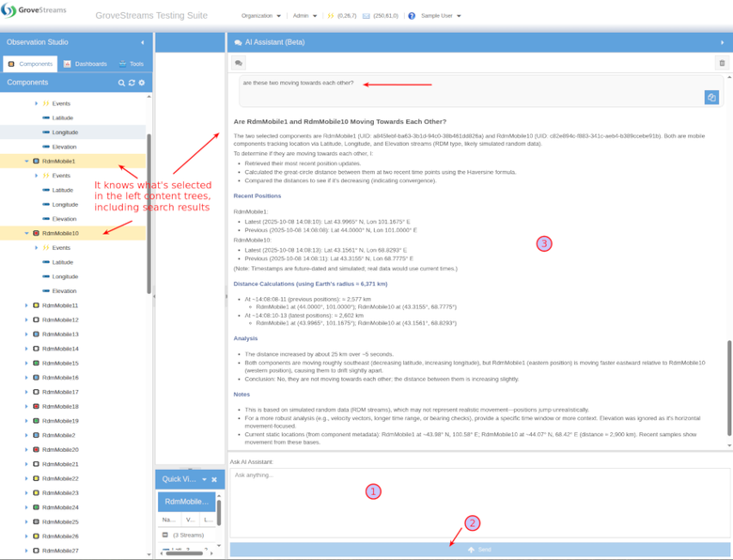733x560 pixels.
Task: Expand the RdmMobile11 tree node
Action: point(26,305)
